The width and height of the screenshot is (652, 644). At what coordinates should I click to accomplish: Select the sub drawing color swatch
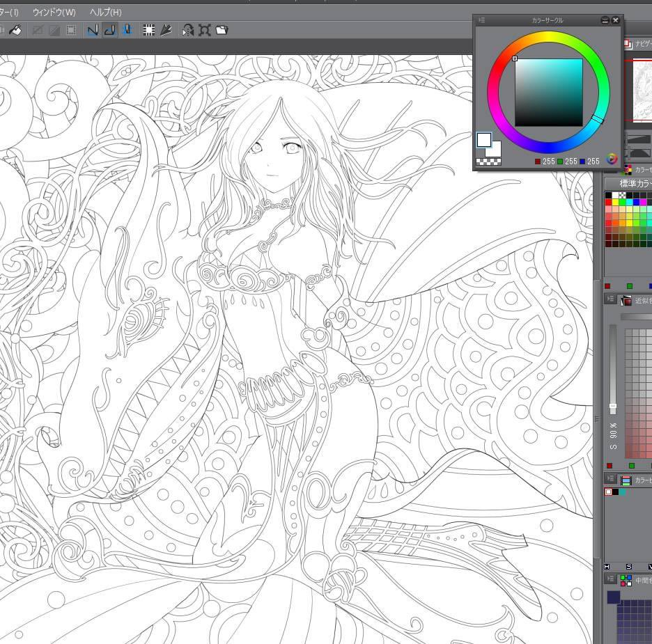[496, 151]
